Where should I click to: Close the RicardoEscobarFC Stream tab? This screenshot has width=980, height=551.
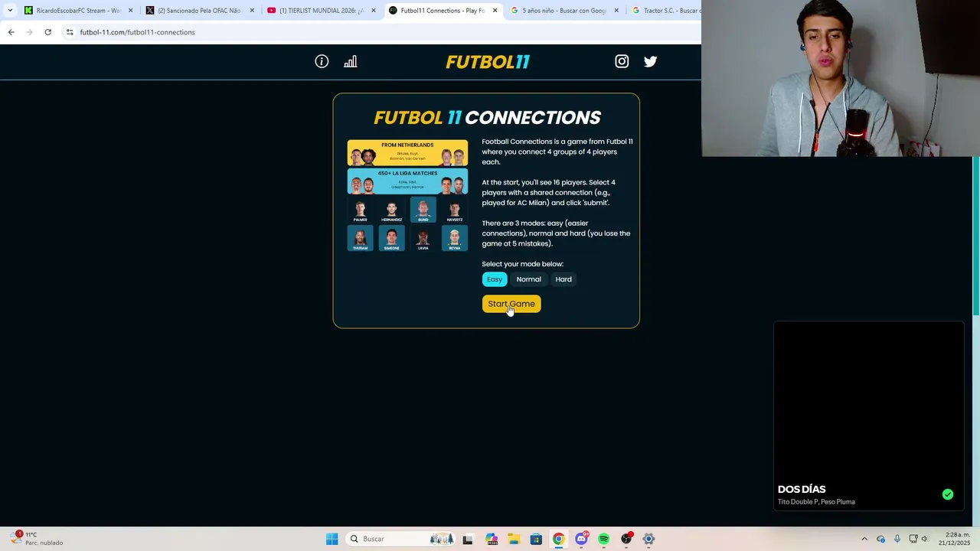[x=130, y=11]
